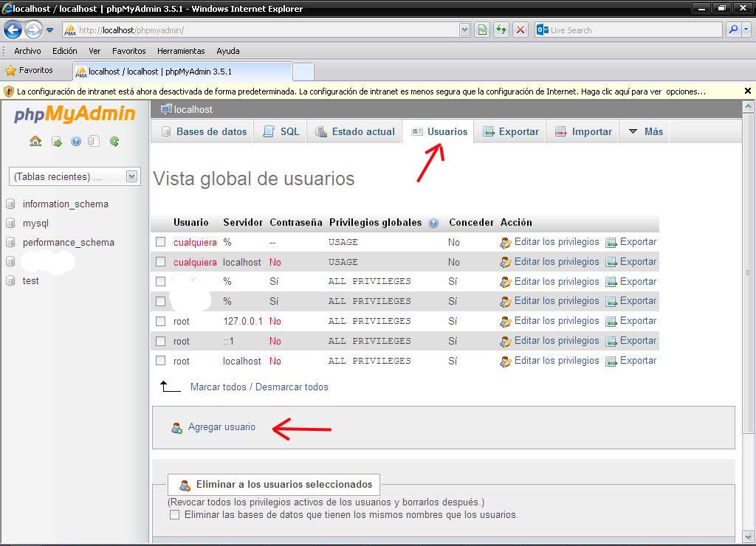The image size is (756, 546).
Task: Check the box of the second hidden-name % row
Action: pyautogui.click(x=160, y=301)
